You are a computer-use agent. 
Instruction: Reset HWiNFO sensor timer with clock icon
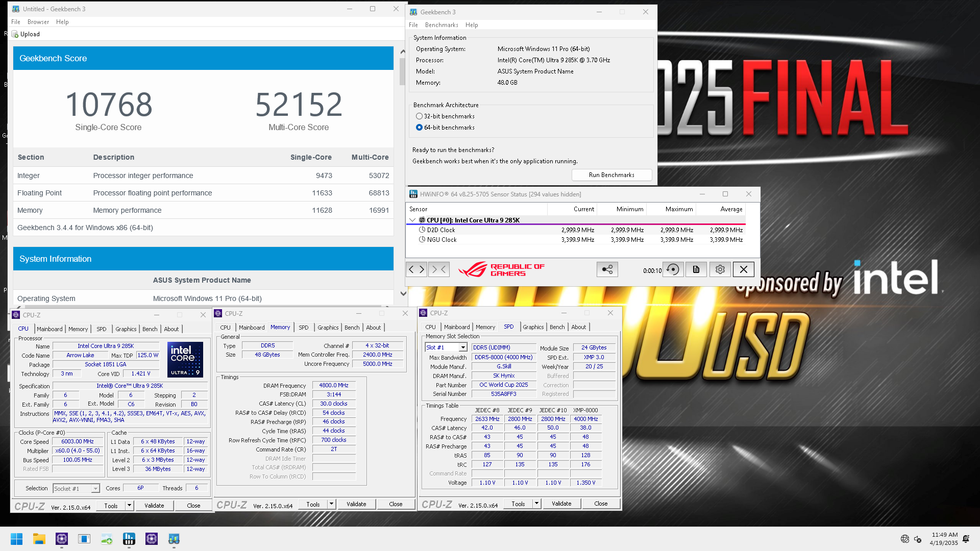click(673, 269)
